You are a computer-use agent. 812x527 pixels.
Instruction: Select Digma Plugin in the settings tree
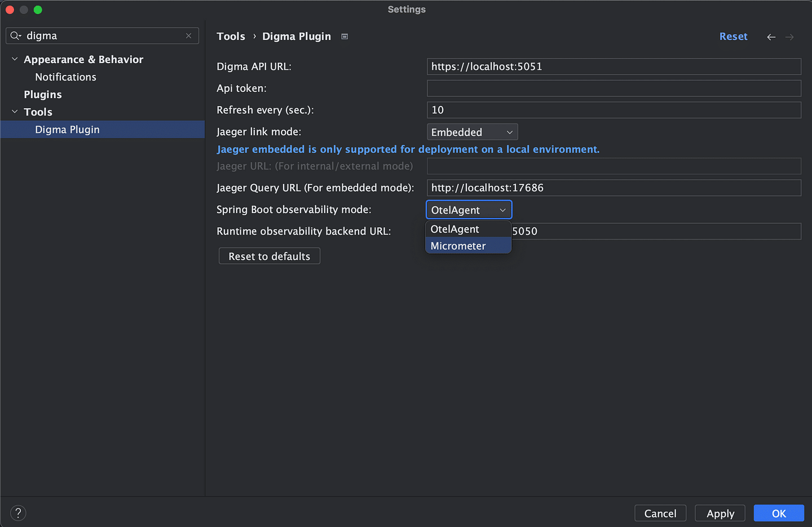(103, 130)
